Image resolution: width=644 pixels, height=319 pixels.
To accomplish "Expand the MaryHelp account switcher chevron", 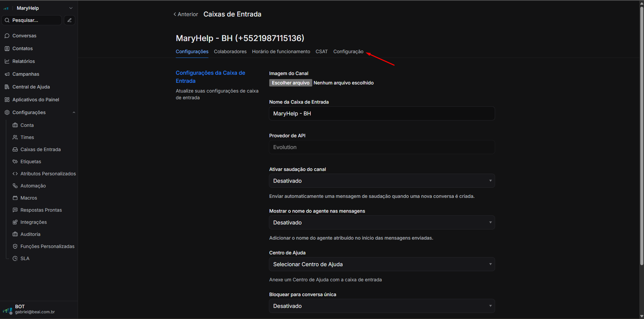I will 71,8.
